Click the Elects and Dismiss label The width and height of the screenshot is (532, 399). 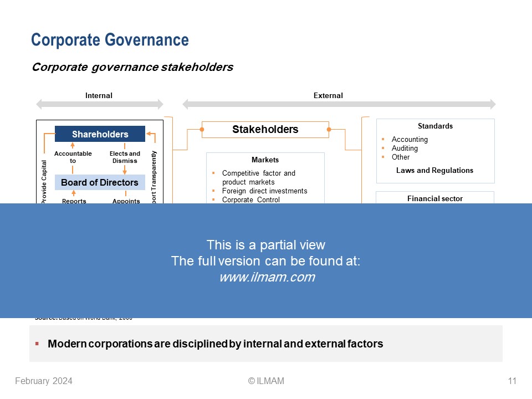(125, 157)
